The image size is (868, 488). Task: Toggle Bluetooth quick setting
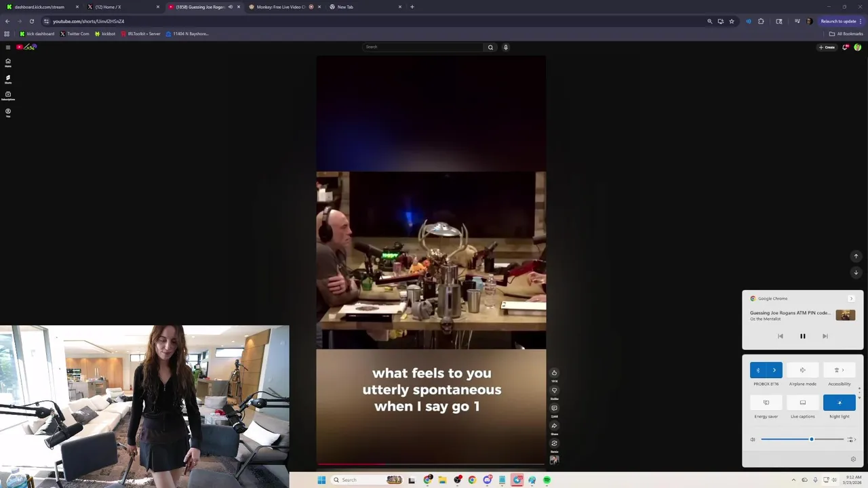(758, 370)
